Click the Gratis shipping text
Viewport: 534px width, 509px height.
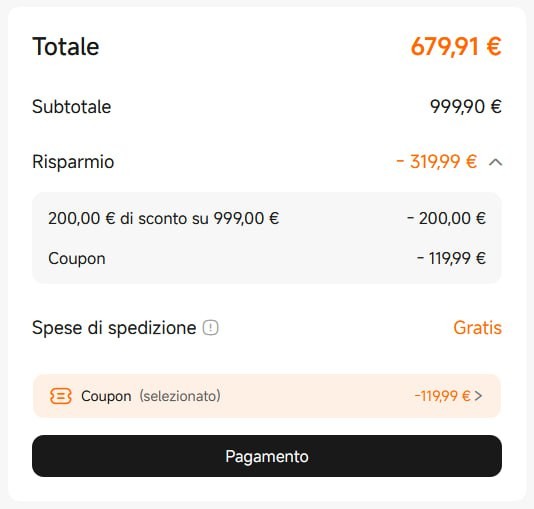point(477,328)
